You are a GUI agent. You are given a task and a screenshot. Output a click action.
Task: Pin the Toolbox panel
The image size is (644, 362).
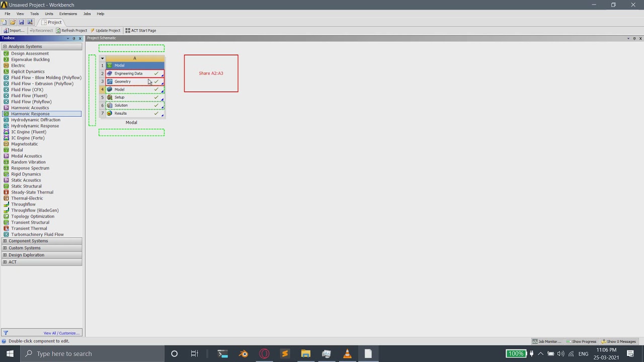click(74, 38)
